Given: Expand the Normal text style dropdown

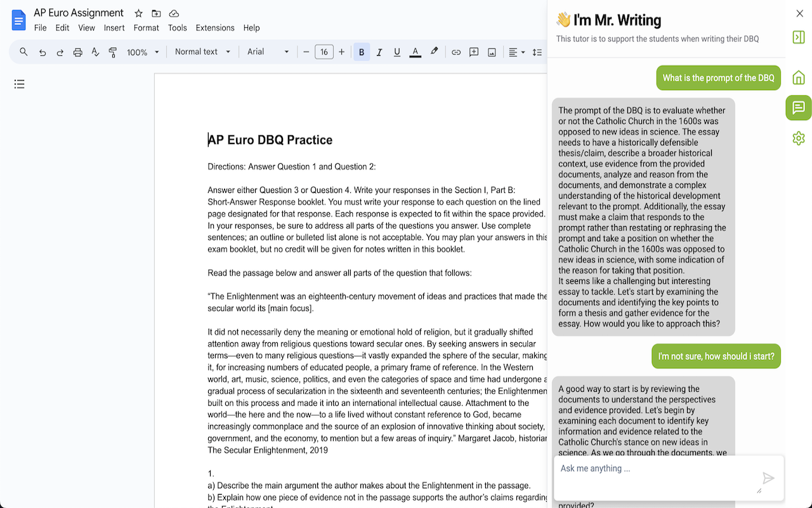Looking at the screenshot, I should pos(202,52).
